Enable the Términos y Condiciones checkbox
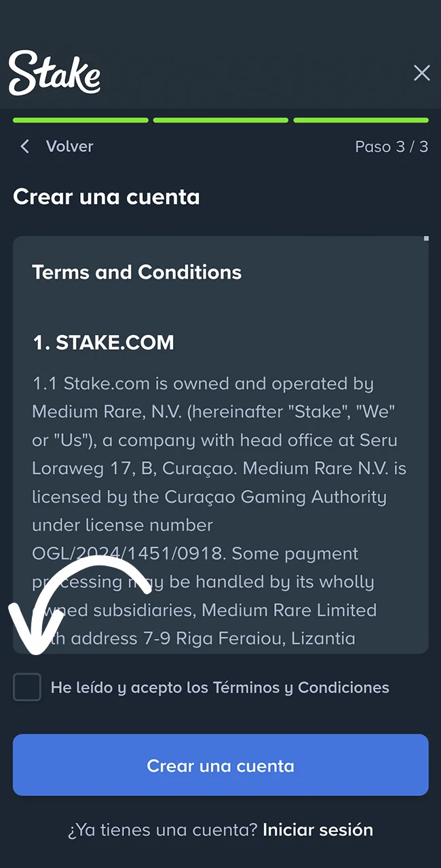Image resolution: width=441 pixels, height=868 pixels. click(x=27, y=687)
